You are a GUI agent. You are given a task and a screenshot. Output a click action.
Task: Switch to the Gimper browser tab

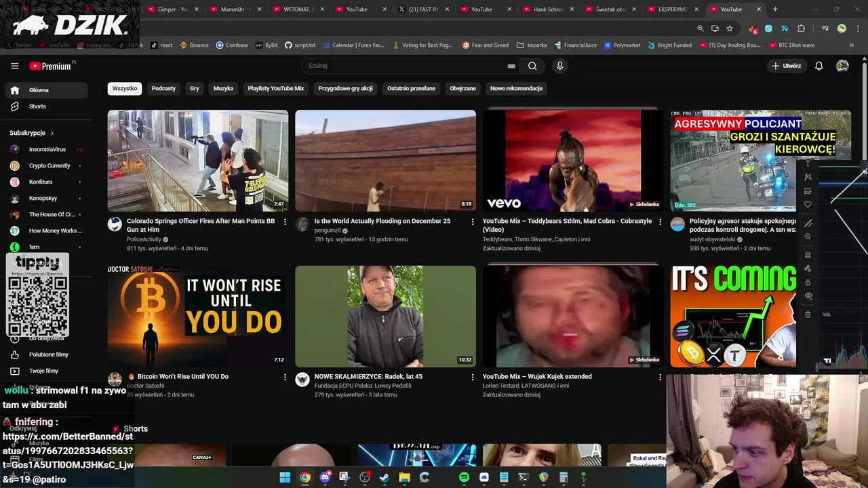tap(172, 9)
